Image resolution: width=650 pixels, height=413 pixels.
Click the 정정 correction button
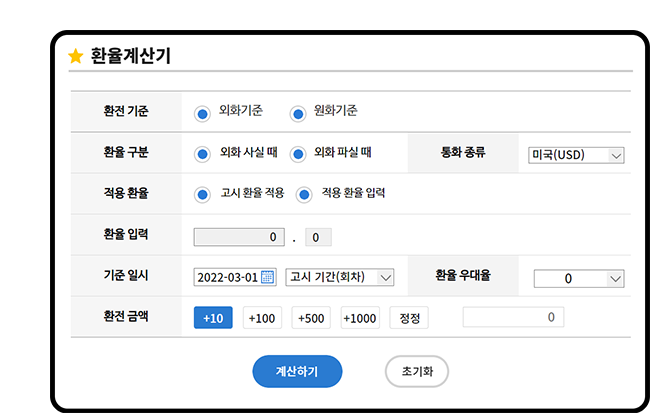coord(409,318)
